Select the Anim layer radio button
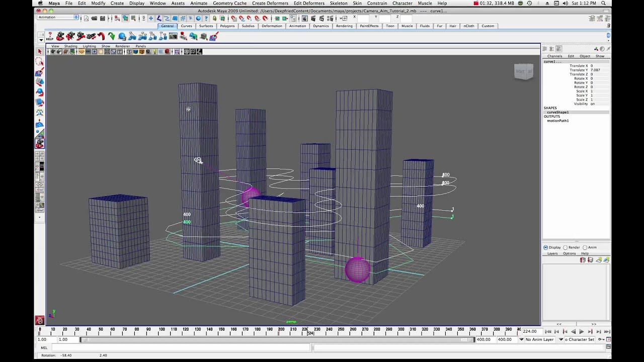The width and height of the screenshot is (644, 362). (x=585, y=247)
